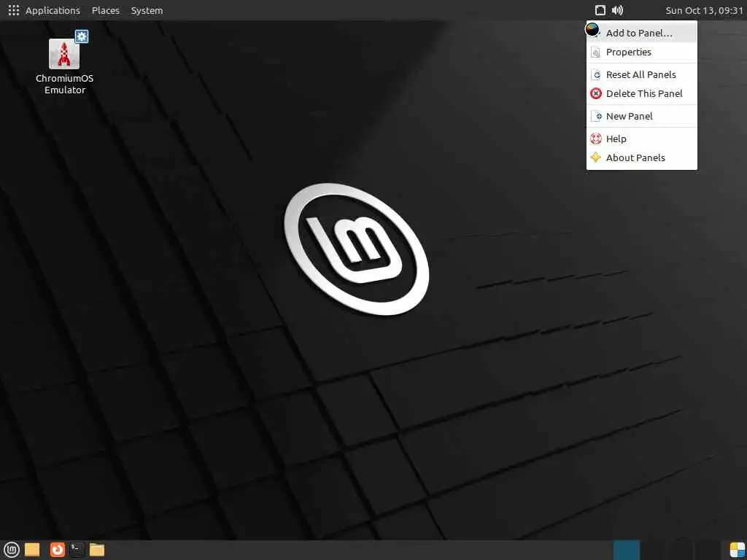Viewport: 747px width, 560px height.
Task: Open the file manager folder icon next to Terminal
Action: point(97,550)
